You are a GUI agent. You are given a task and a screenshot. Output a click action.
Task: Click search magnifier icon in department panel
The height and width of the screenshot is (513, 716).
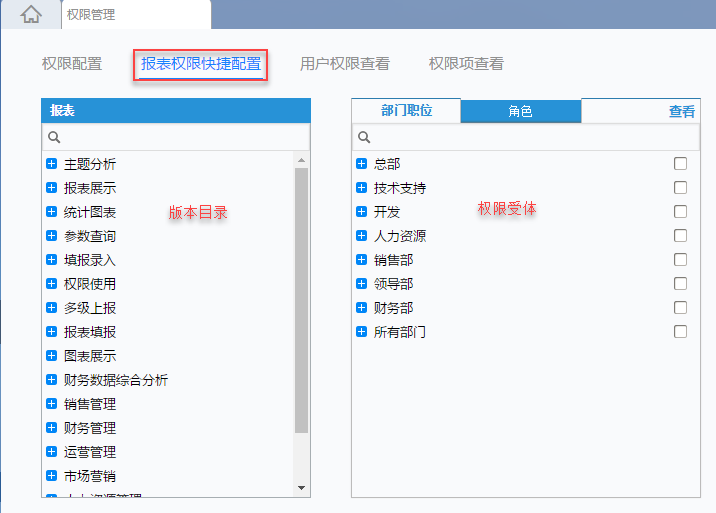(364, 137)
